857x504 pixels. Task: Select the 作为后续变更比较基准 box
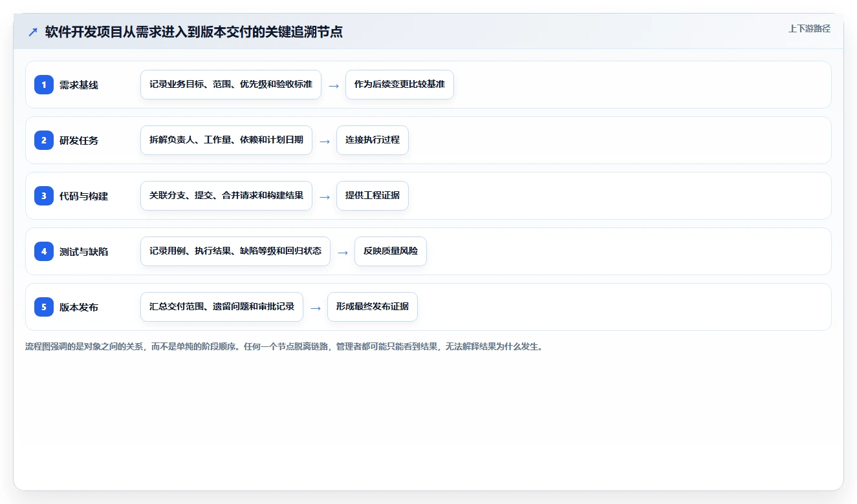pos(400,85)
